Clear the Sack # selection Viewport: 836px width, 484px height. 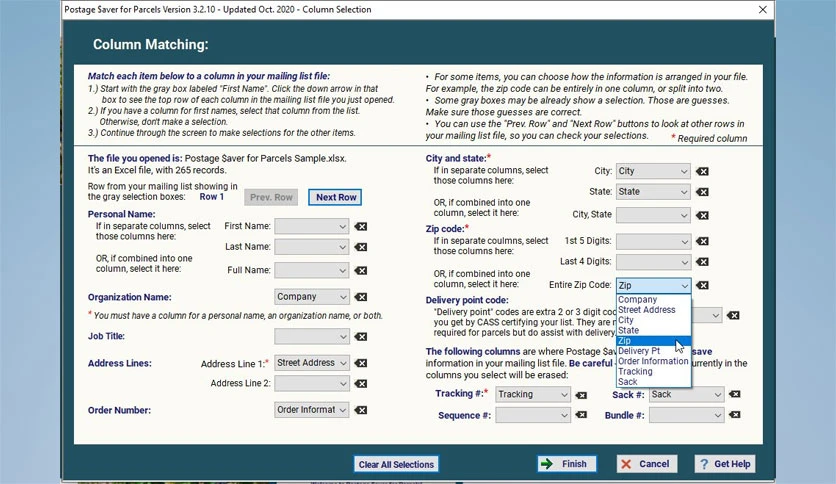tap(735, 394)
